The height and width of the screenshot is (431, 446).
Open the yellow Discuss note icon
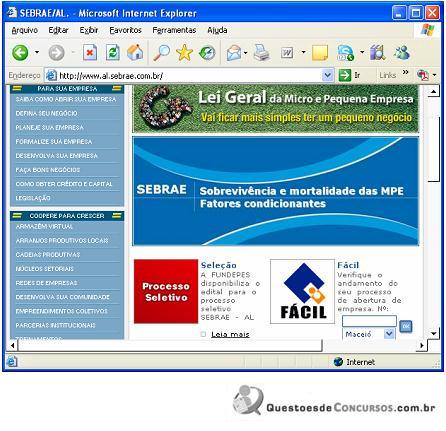coord(320,53)
